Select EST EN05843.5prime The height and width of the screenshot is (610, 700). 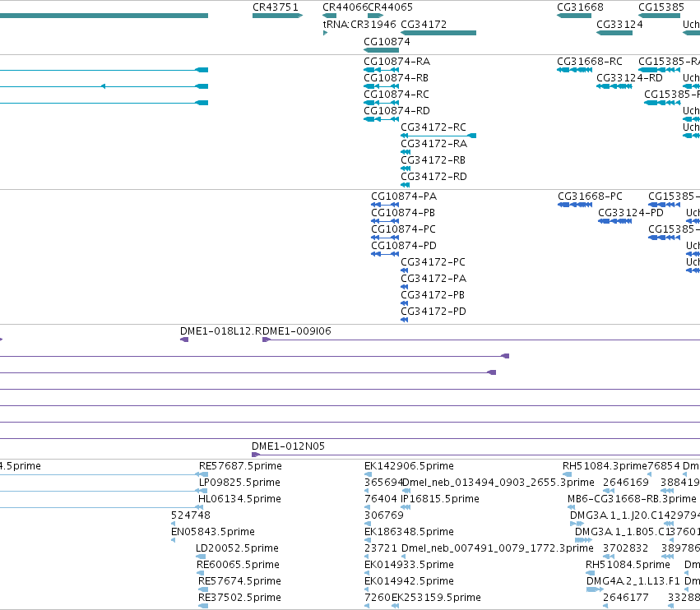coord(213,532)
